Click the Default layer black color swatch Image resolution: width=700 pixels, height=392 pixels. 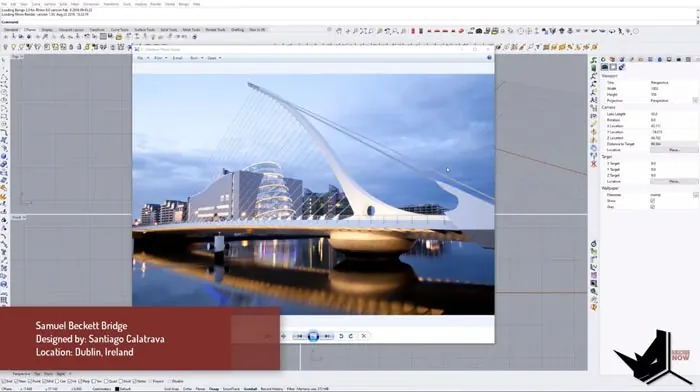(x=117, y=389)
